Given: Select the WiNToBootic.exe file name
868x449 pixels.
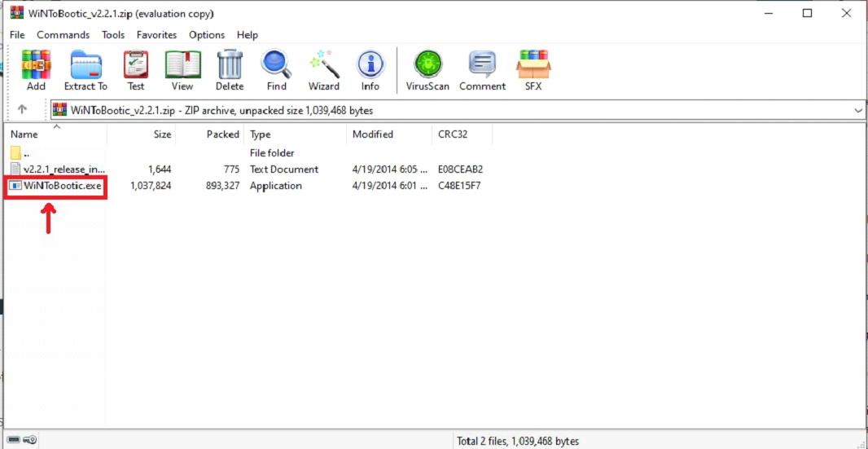Looking at the screenshot, I should coord(63,186).
